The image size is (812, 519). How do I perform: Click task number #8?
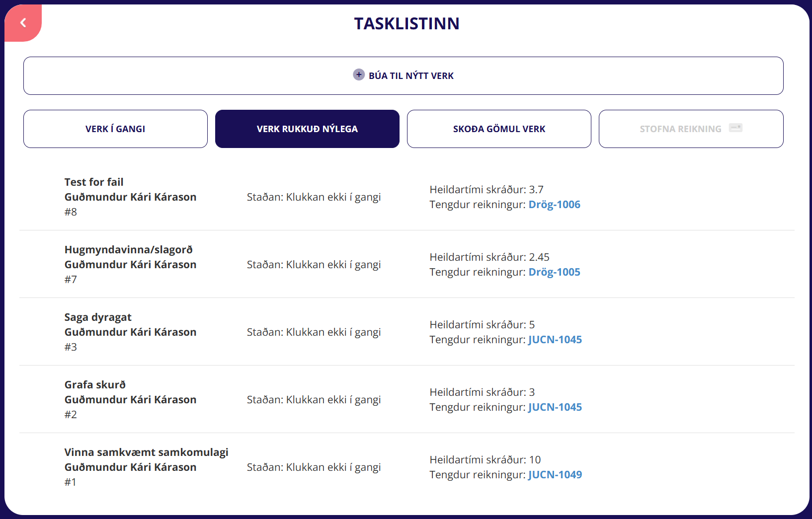tap(71, 212)
